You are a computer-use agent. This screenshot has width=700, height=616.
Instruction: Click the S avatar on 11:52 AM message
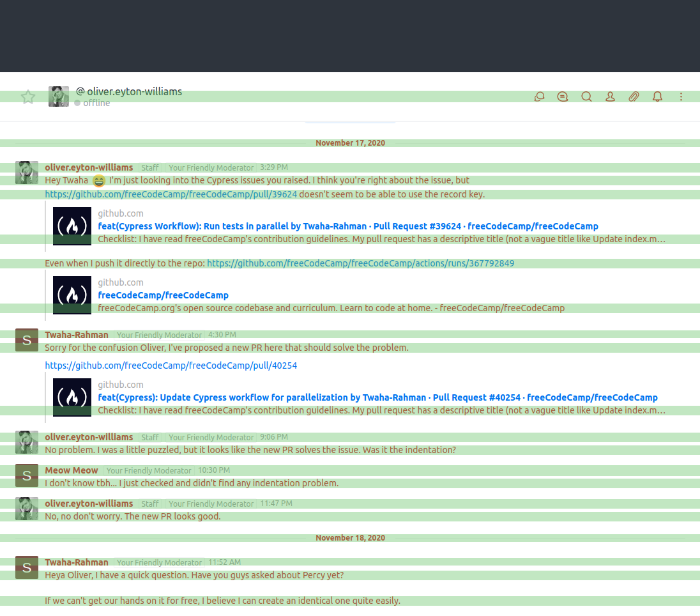27,567
